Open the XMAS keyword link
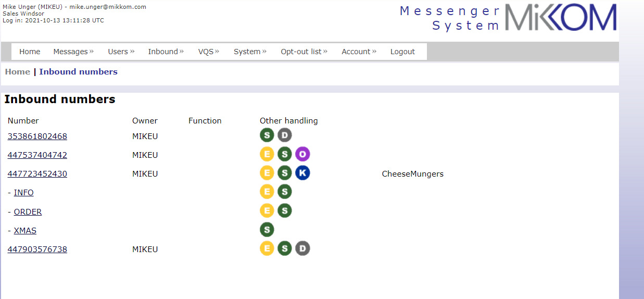644x299 pixels. (x=25, y=231)
